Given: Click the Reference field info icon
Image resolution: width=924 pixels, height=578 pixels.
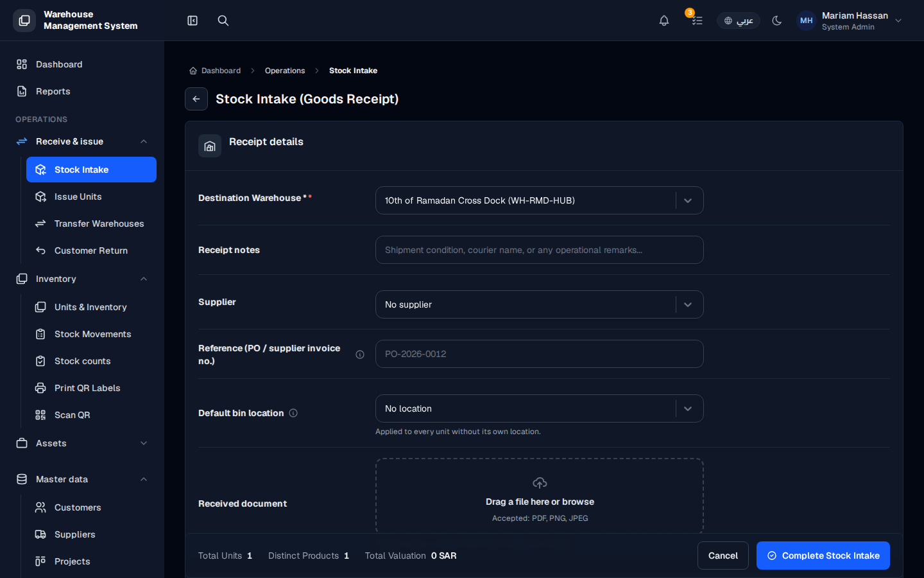Looking at the screenshot, I should [x=360, y=355].
